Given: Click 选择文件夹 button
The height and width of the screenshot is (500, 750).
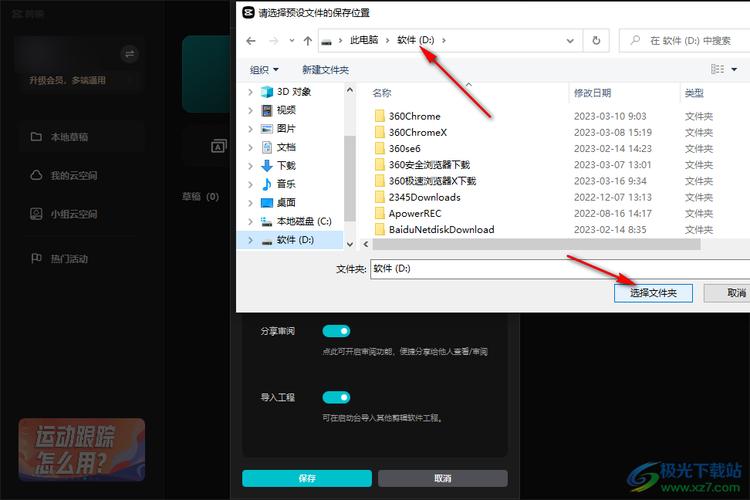Looking at the screenshot, I should [x=653, y=293].
